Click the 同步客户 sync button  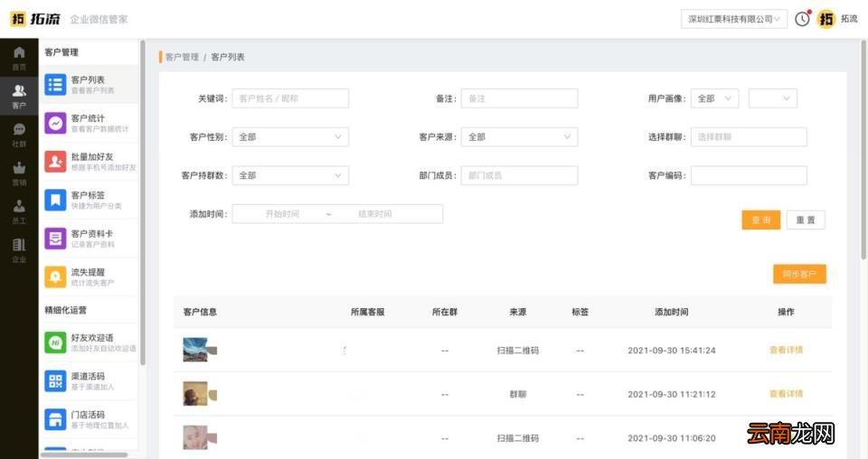(799, 274)
